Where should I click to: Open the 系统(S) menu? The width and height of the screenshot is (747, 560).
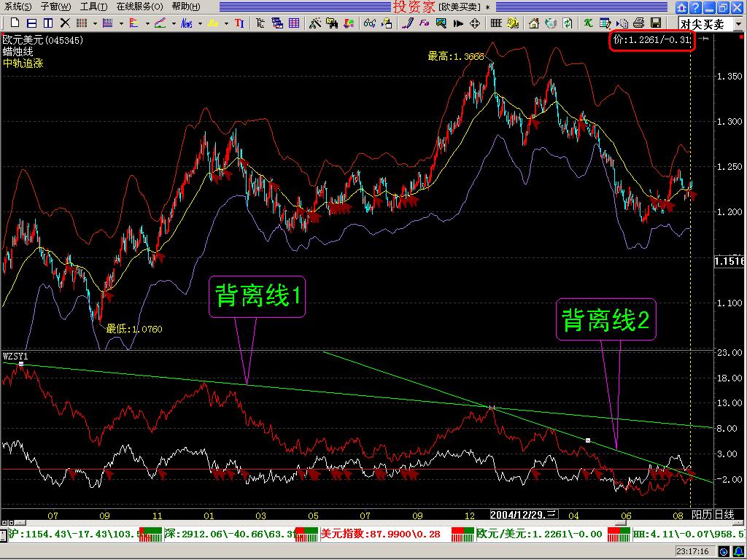pyautogui.click(x=18, y=7)
